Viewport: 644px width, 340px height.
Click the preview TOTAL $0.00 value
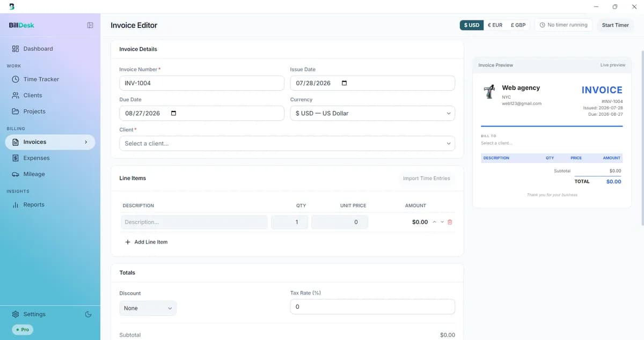click(613, 182)
